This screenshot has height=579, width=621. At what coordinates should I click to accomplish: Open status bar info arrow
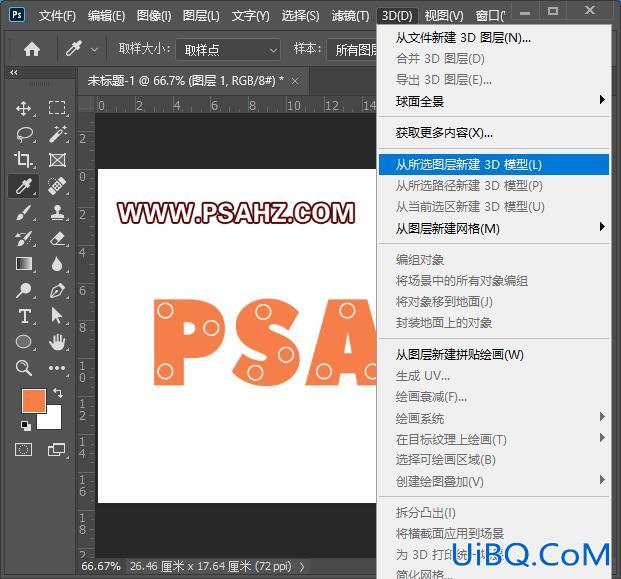pos(302,567)
